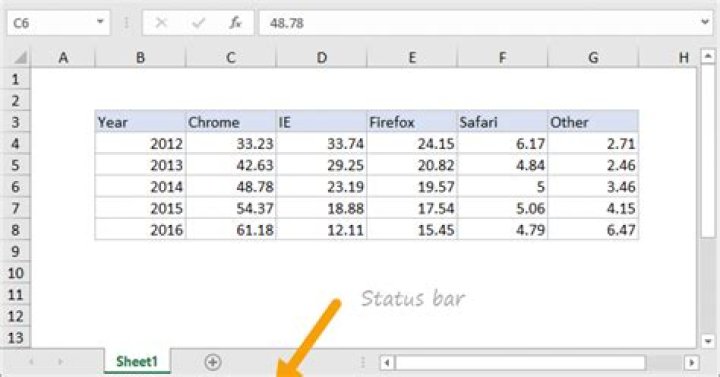Screen dimensions: 720x377
Task: Select column F header
Action: coord(502,58)
